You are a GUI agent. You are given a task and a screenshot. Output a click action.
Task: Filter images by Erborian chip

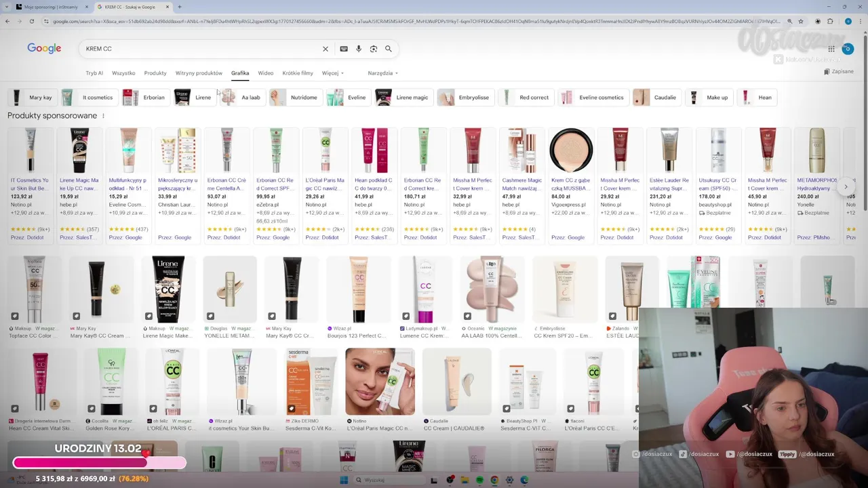(x=145, y=98)
